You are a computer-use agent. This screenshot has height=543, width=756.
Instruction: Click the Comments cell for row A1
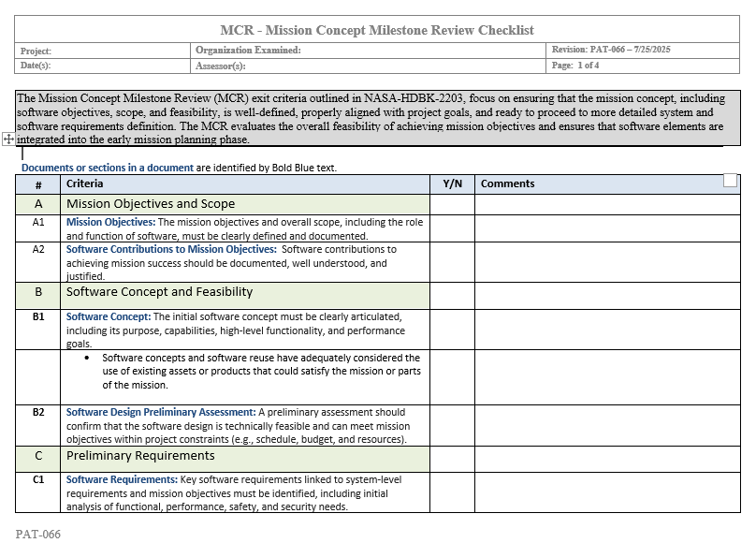click(606, 228)
